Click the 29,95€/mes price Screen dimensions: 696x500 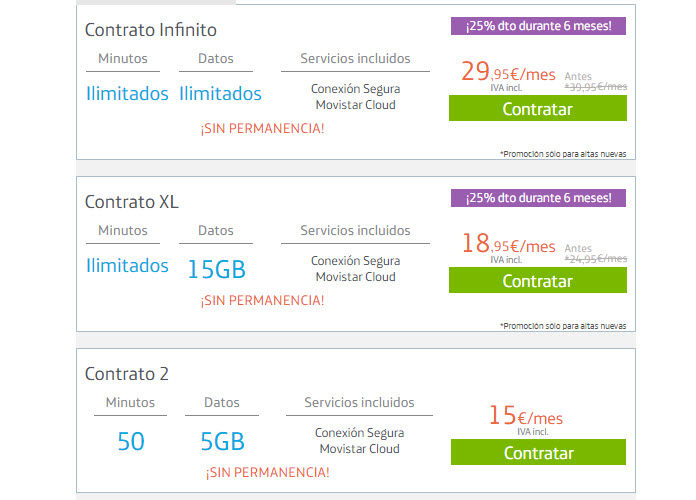click(x=508, y=72)
